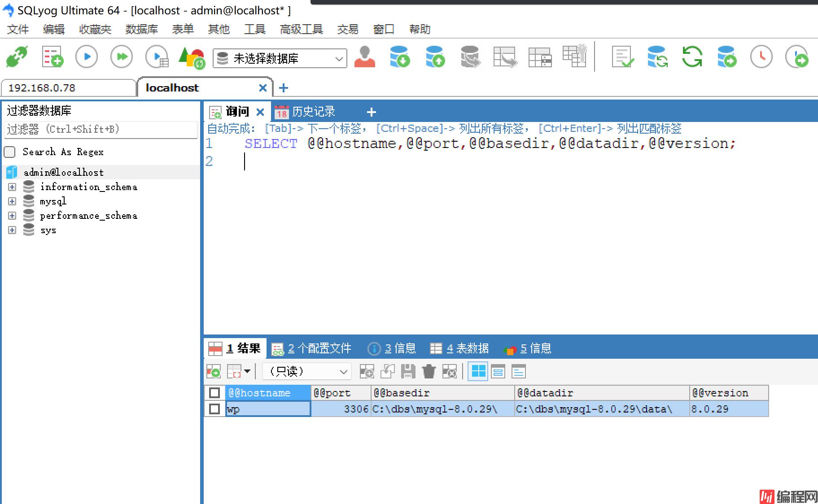
Task: Open the 文件 menu
Action: coord(18,29)
